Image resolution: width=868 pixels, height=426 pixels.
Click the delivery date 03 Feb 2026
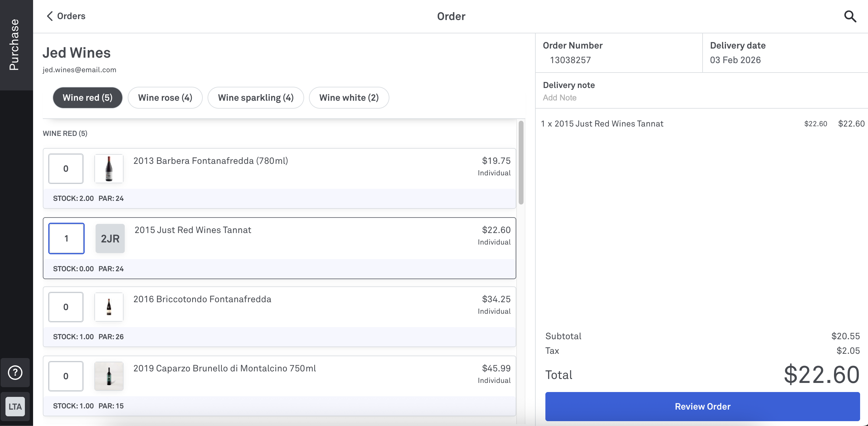click(x=735, y=60)
